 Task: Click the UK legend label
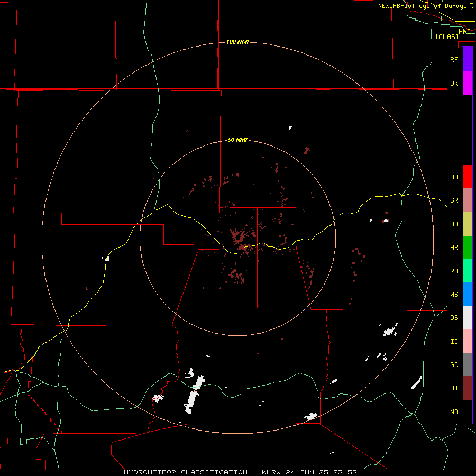[x=454, y=83]
